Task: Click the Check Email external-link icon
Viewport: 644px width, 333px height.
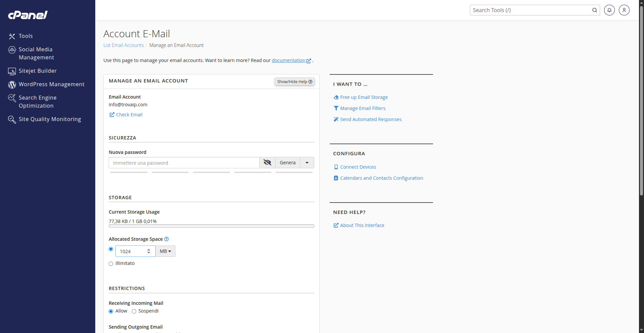Action: pos(112,115)
